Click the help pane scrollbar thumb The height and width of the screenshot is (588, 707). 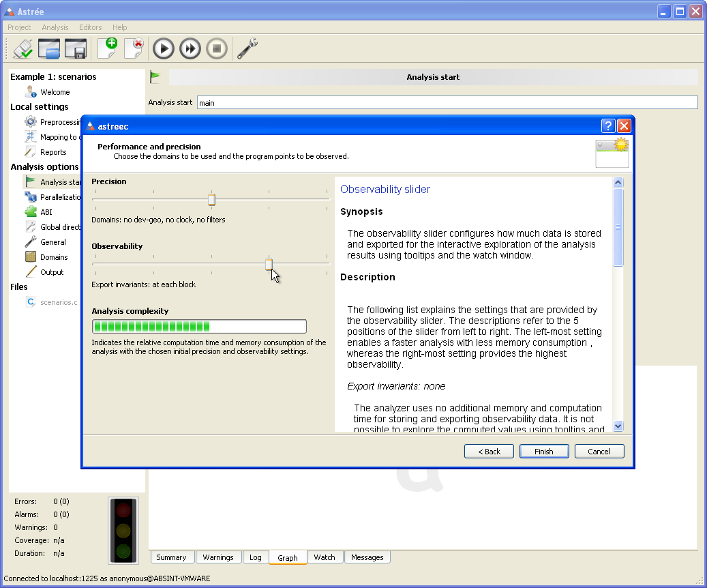(618, 227)
